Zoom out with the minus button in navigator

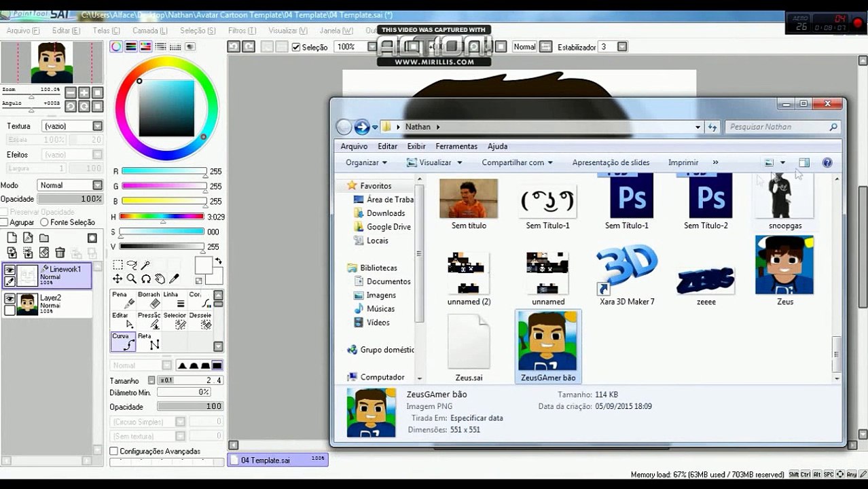70,92
